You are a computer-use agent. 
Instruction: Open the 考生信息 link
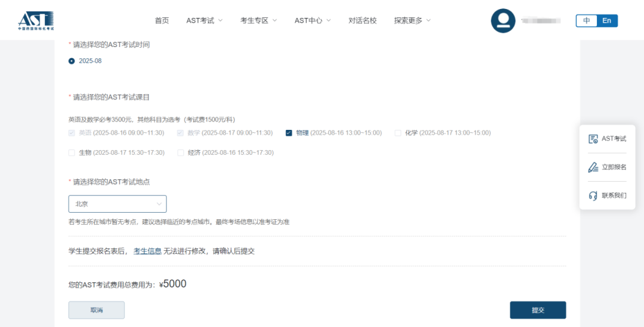click(147, 251)
